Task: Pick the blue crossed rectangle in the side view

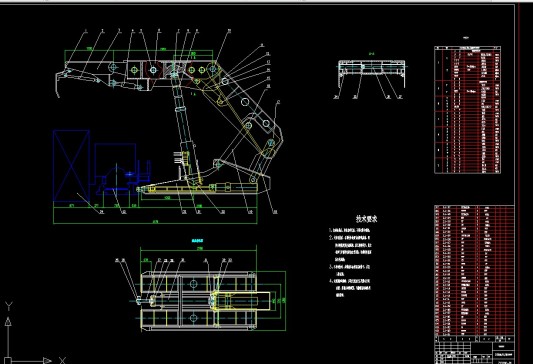Action: click(71, 166)
